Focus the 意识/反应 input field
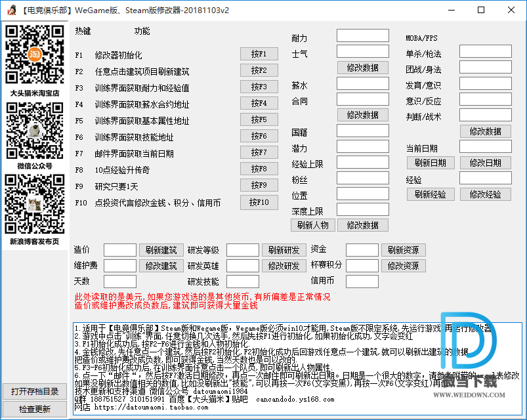Viewport: 527px width, 420px height. (x=486, y=99)
